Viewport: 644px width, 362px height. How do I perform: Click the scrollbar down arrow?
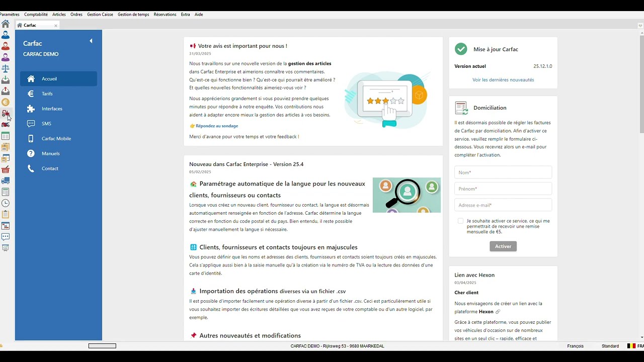click(641, 337)
